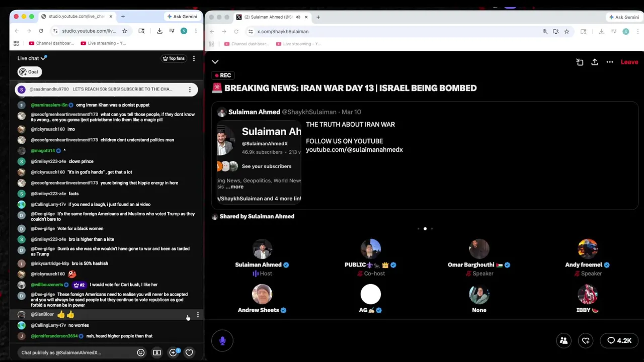Open the Goal chip in live chat
Viewport: 644px width, 362px height.
(x=29, y=72)
